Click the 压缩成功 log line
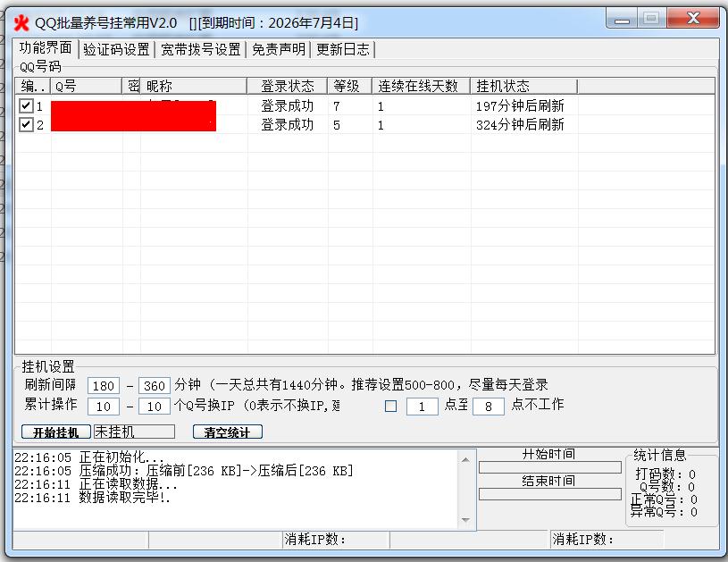This screenshot has height=562, width=728. [184, 471]
